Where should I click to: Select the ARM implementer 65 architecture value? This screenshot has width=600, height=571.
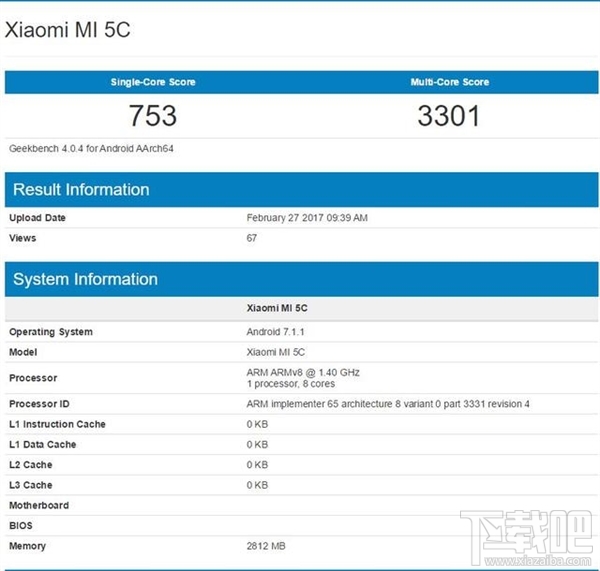(x=388, y=404)
